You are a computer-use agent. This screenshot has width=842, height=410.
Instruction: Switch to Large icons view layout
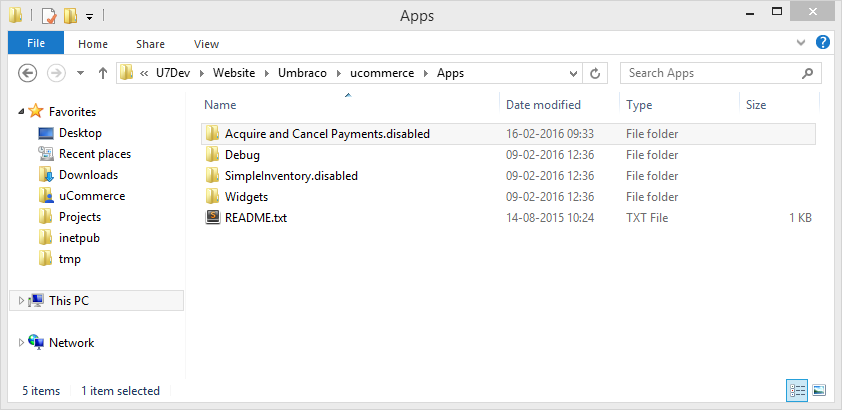pos(819,390)
